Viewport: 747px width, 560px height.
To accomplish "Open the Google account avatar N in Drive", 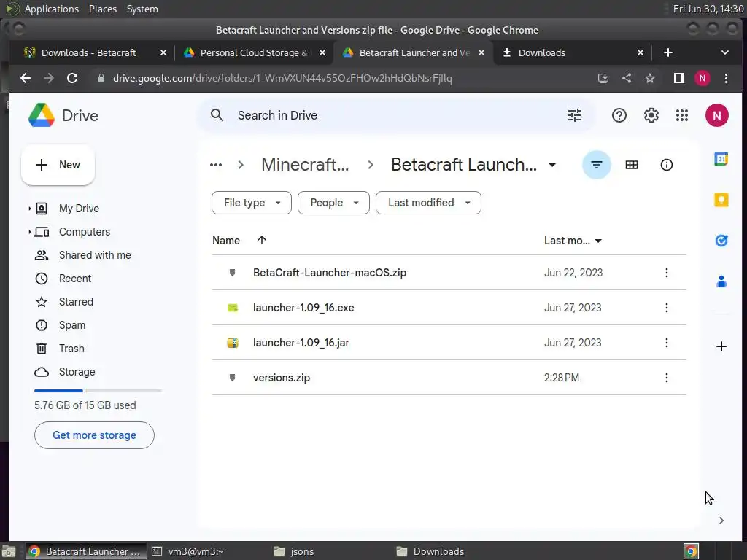I will 716,115.
